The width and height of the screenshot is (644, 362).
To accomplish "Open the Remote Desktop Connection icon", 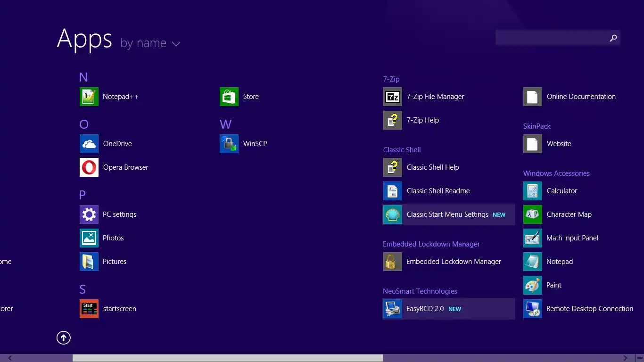I will (x=533, y=309).
